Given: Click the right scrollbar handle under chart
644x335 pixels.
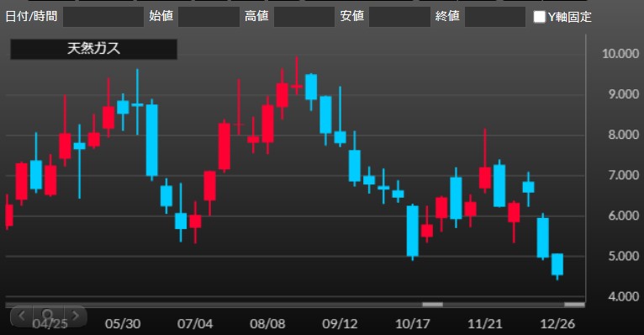Looking at the screenshot, I should point(574,305).
